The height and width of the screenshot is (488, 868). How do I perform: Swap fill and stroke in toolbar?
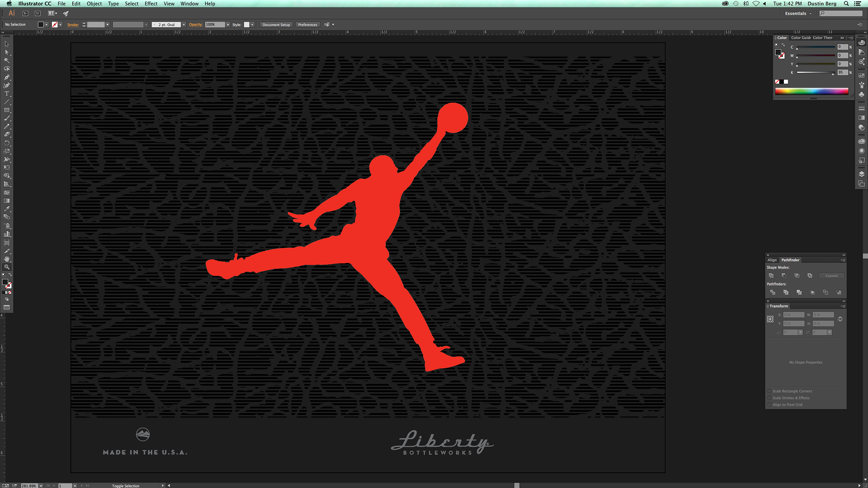click(x=10, y=275)
